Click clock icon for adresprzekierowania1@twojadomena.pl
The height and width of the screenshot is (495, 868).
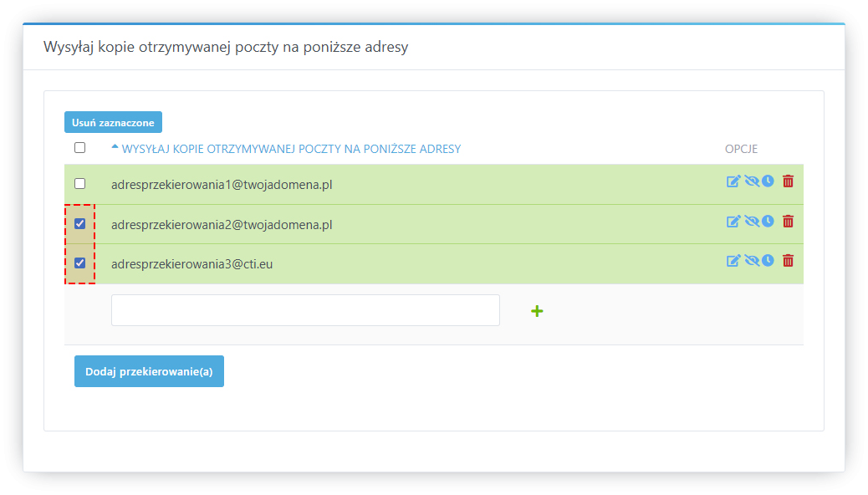click(768, 181)
